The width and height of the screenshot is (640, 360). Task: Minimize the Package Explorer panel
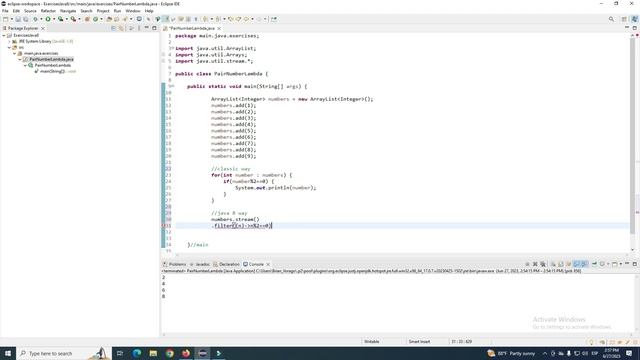[x=147, y=28]
